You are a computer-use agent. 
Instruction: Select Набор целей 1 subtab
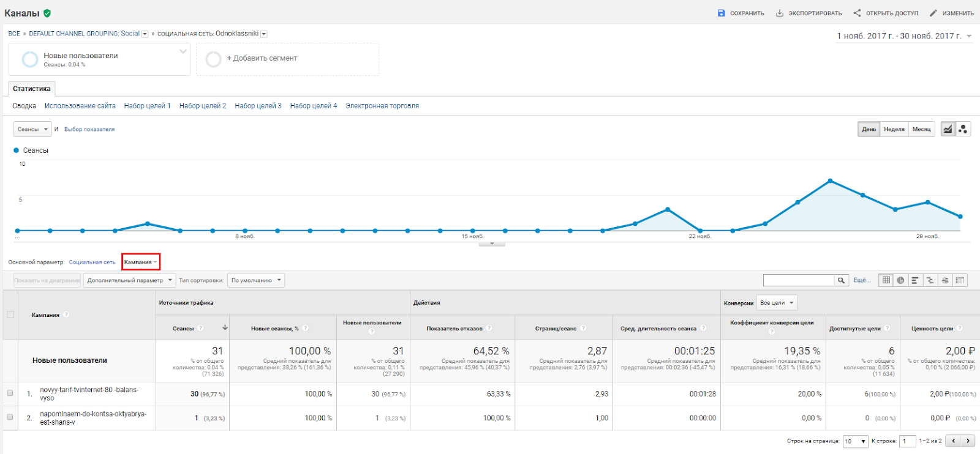148,106
